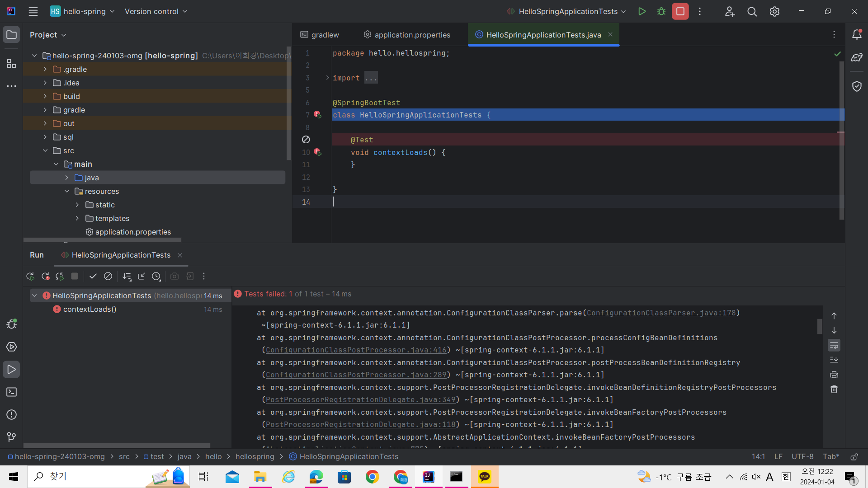Jump up the stack trace arrow
The height and width of the screenshot is (488, 868).
[x=834, y=316]
